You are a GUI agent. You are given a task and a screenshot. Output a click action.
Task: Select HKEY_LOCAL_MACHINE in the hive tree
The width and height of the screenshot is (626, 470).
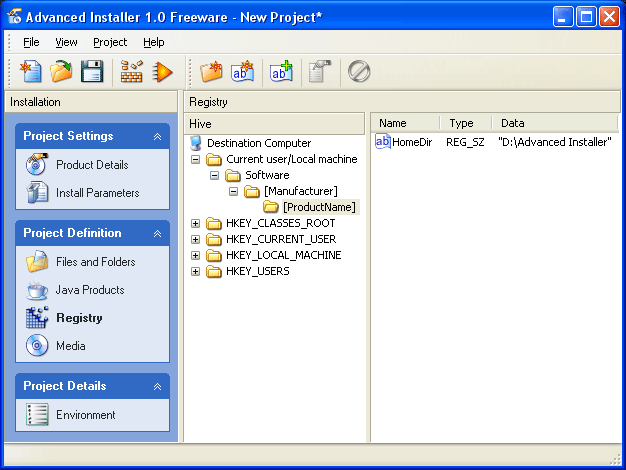coord(283,255)
